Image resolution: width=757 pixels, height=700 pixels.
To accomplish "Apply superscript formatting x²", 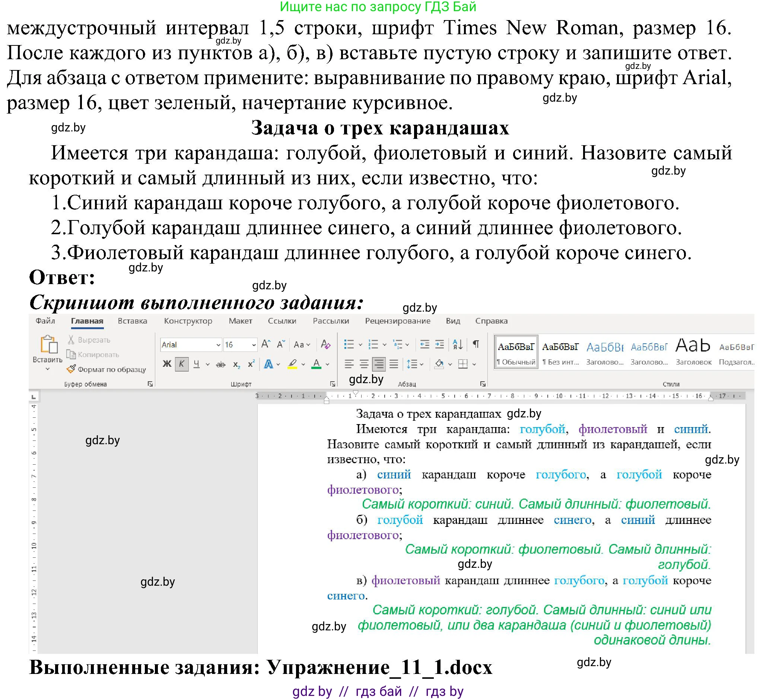I will point(251,364).
